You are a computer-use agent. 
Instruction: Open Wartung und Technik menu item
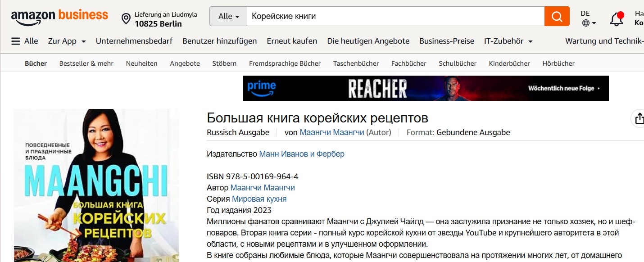[x=604, y=41]
